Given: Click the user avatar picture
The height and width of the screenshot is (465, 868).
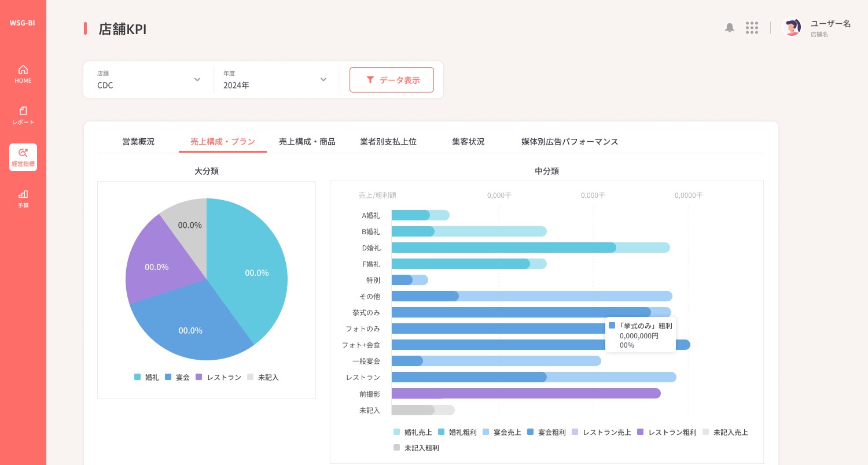Looking at the screenshot, I should 792,27.
